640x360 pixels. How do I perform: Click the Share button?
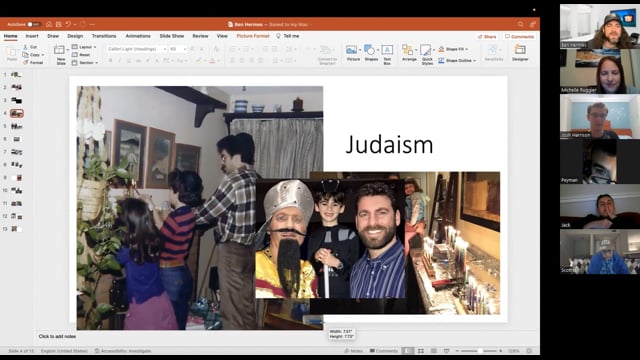pos(487,37)
